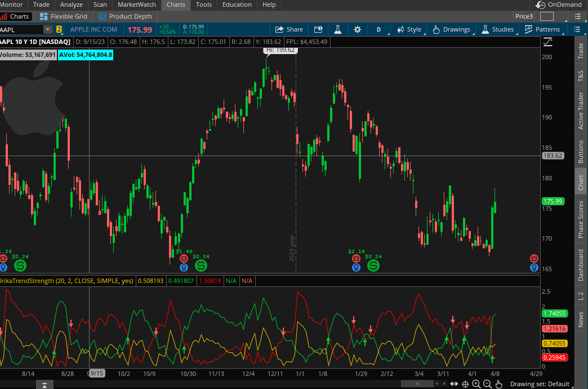Click the green dividend icon near 10/30

pos(201,266)
